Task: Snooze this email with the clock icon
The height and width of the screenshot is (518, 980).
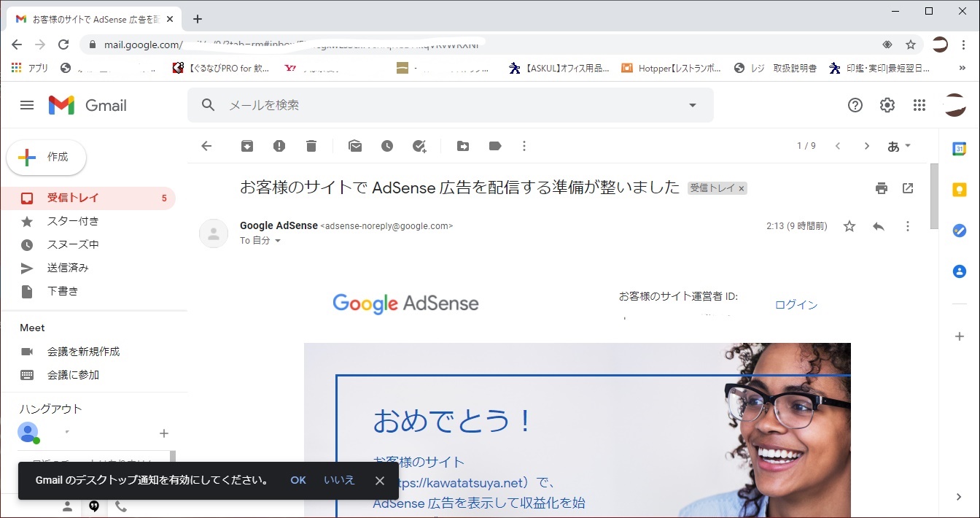Action: 387,146
